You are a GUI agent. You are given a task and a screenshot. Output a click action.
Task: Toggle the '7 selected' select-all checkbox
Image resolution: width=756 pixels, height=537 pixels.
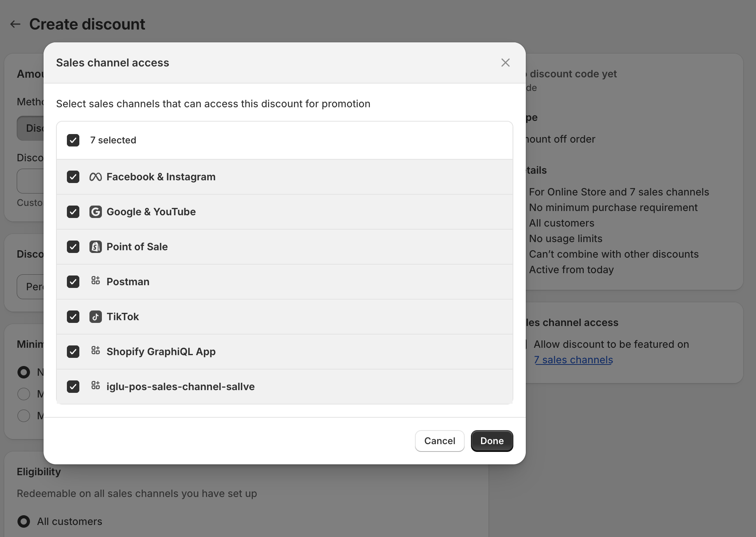(x=73, y=140)
